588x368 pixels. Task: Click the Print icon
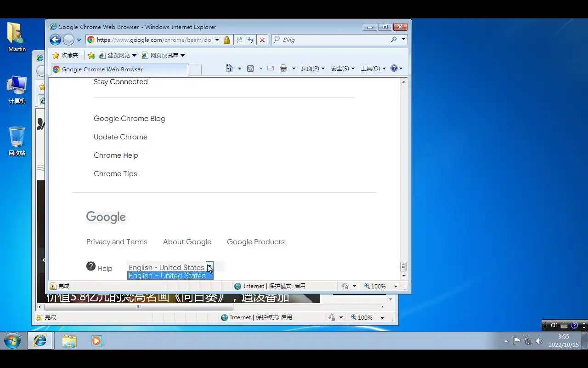tap(283, 69)
